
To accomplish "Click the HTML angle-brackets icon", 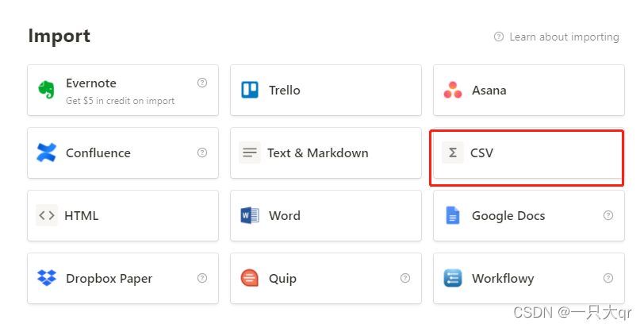I will [47, 215].
